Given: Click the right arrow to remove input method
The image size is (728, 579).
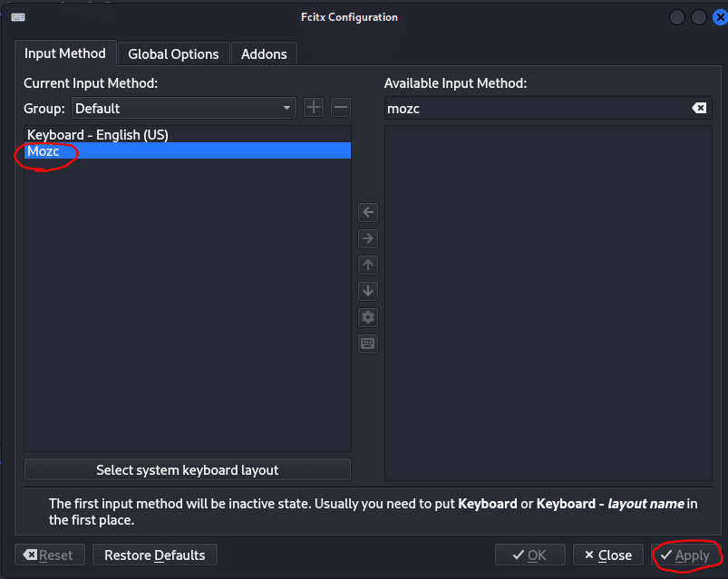Looking at the screenshot, I should (368, 239).
